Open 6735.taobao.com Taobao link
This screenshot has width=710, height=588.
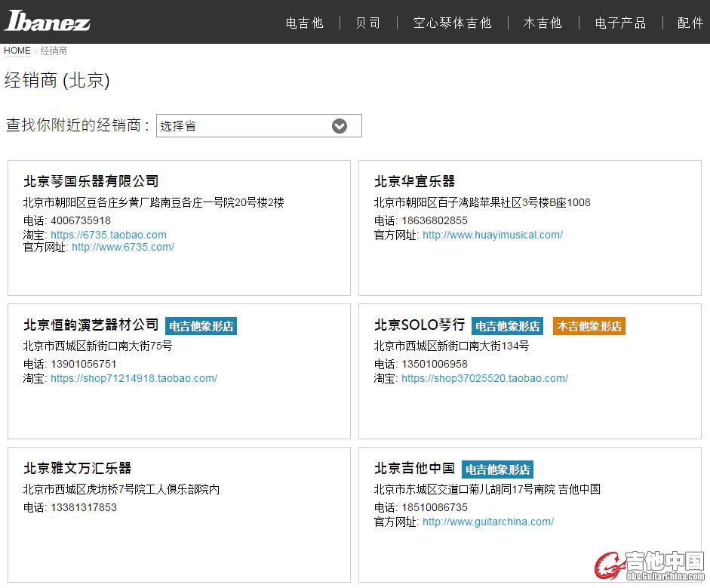click(109, 235)
